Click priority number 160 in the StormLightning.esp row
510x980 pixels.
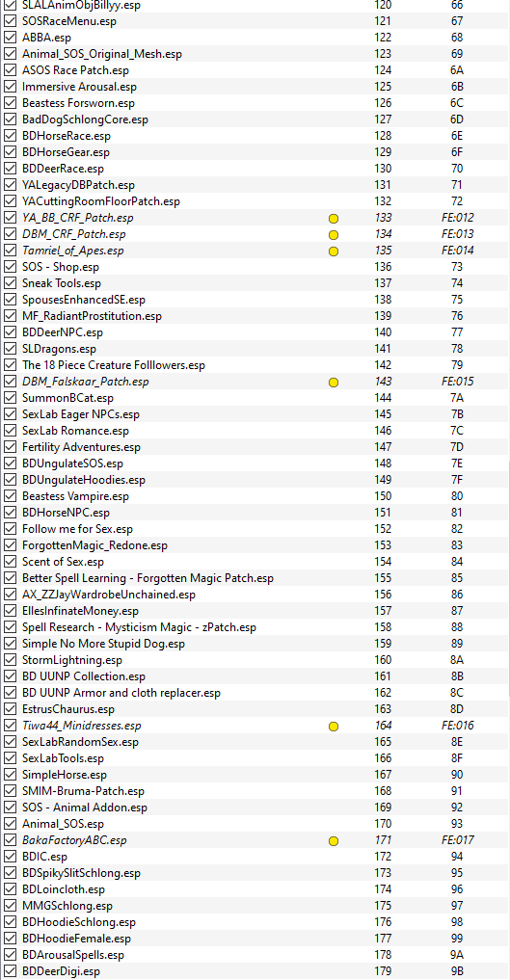coord(383,660)
